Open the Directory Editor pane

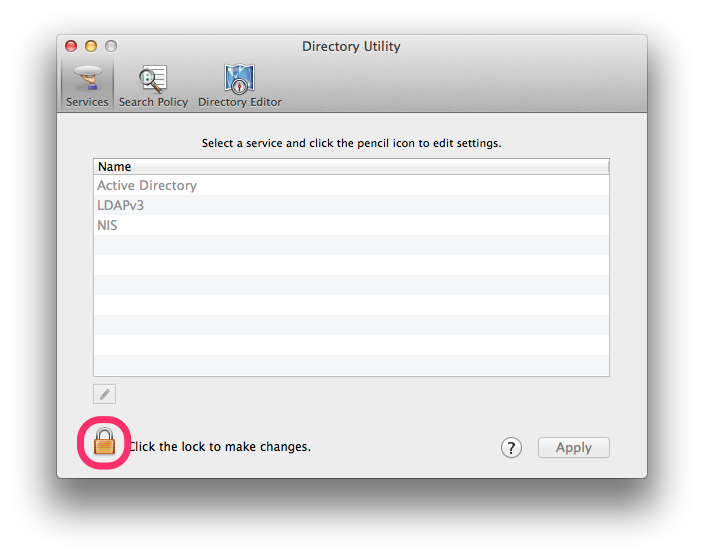click(240, 85)
